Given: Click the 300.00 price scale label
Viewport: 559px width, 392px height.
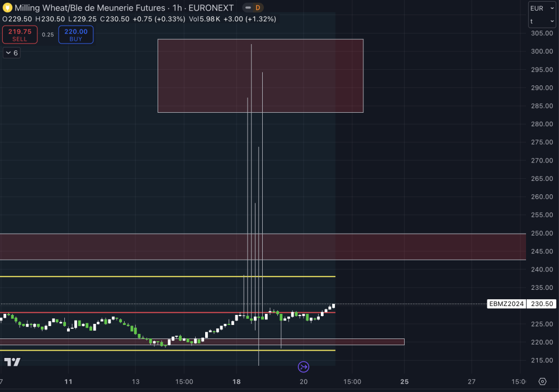Looking at the screenshot, I should tap(542, 51).
